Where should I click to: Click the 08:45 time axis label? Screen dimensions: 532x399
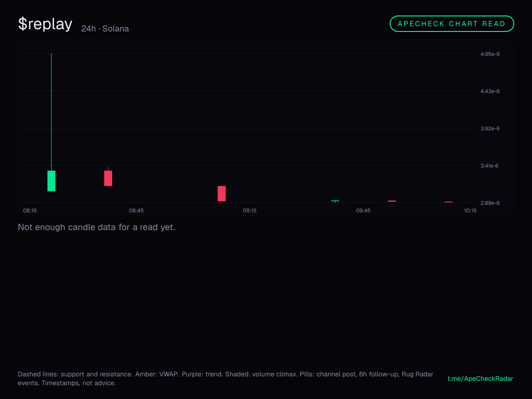click(x=136, y=211)
